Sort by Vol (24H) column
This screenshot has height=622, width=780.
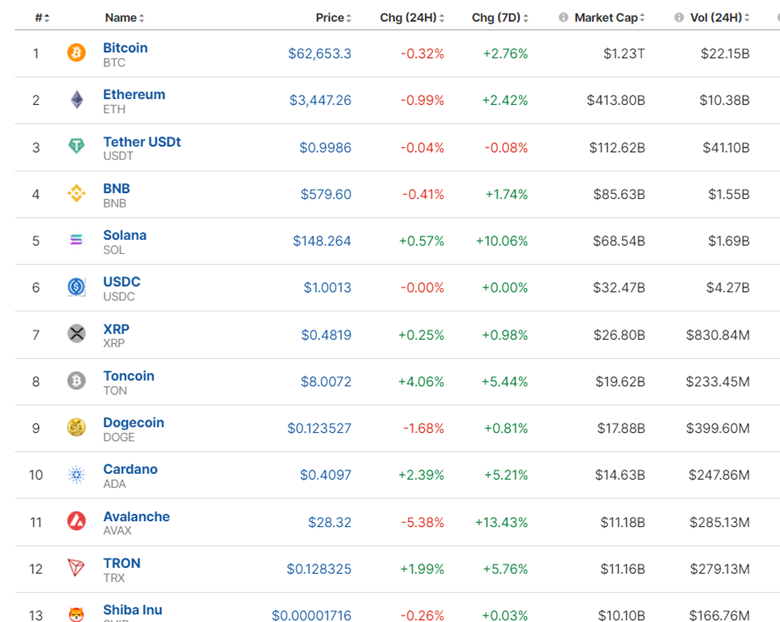[x=720, y=18]
